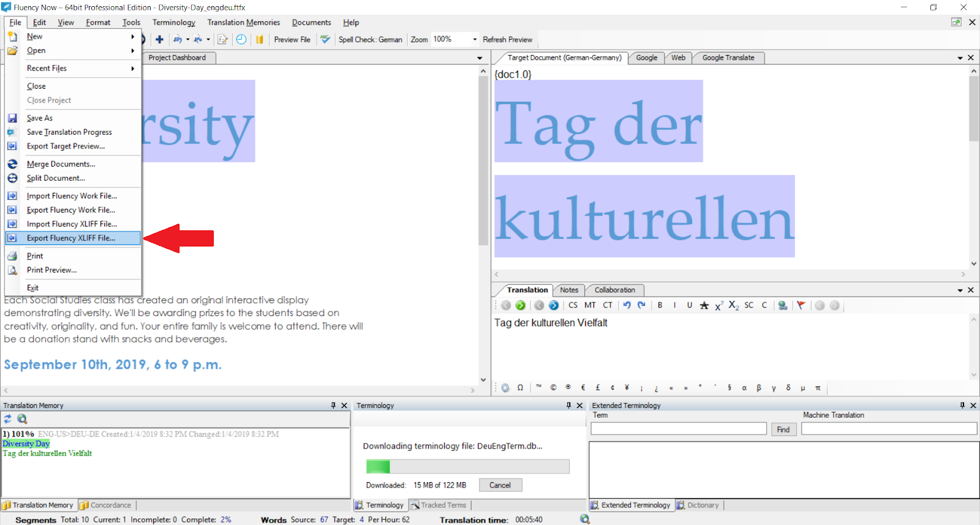Click in the Machine Translation input field
This screenshot has width=980, height=525.
pyautogui.click(x=889, y=429)
